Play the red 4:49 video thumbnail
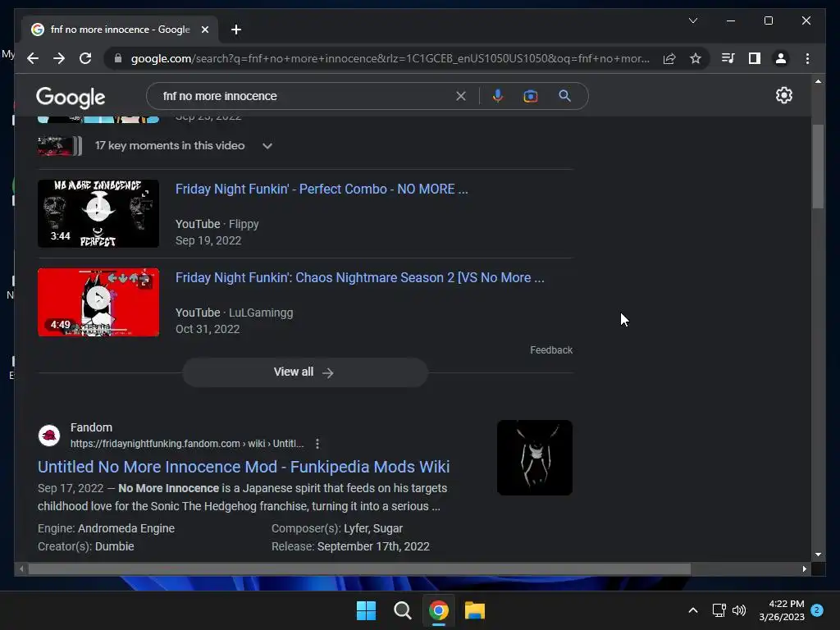Viewport: 840px width, 630px height. (x=98, y=302)
